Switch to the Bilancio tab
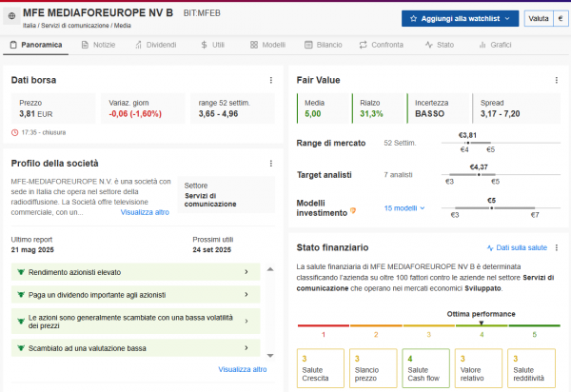The image size is (571, 392). [x=324, y=45]
